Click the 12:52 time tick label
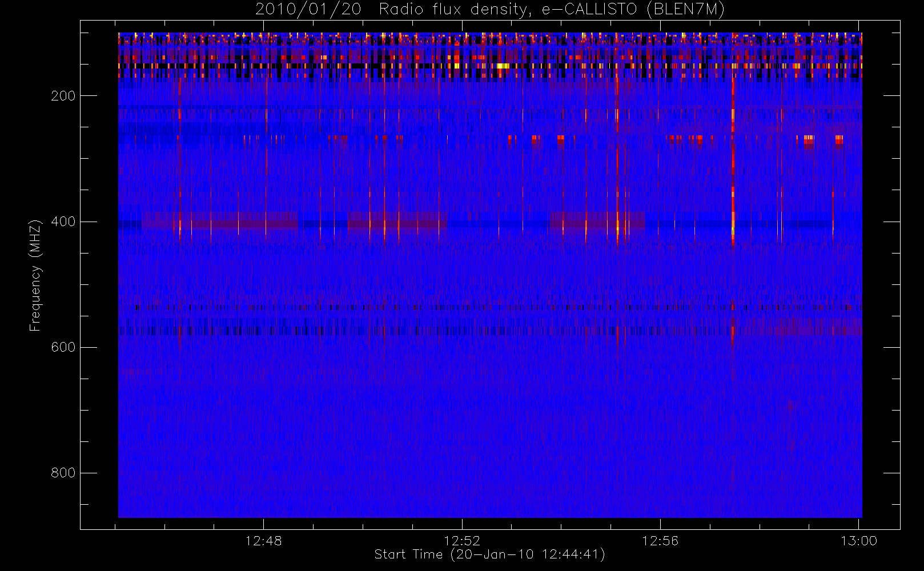924x571 pixels. point(462,541)
